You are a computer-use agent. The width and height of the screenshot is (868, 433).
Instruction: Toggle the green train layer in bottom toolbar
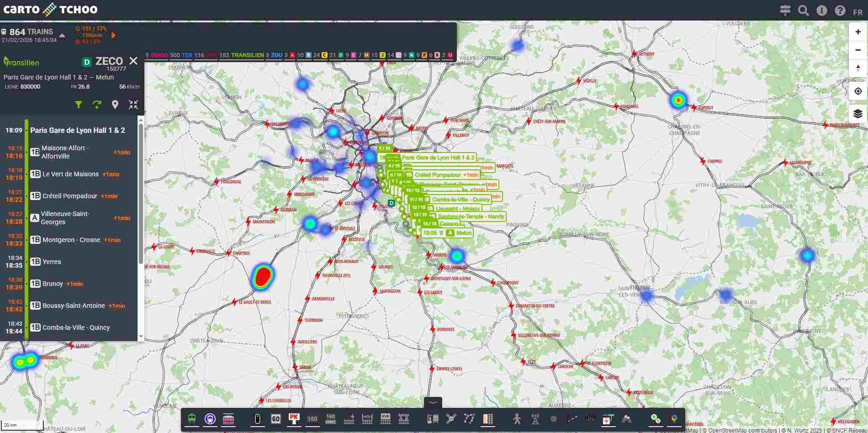coord(192,418)
